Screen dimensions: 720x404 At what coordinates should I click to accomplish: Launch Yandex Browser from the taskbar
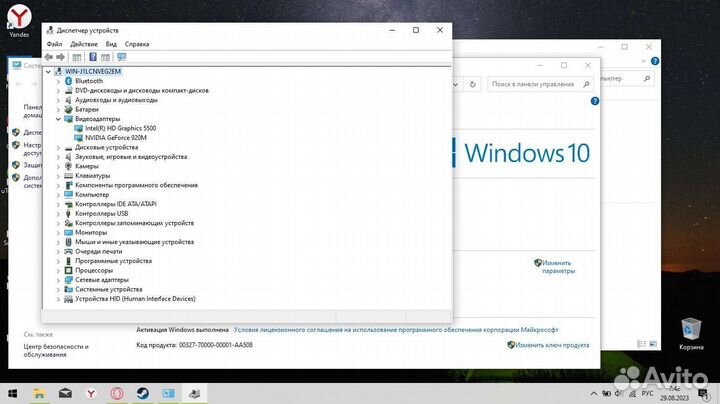pos(90,393)
